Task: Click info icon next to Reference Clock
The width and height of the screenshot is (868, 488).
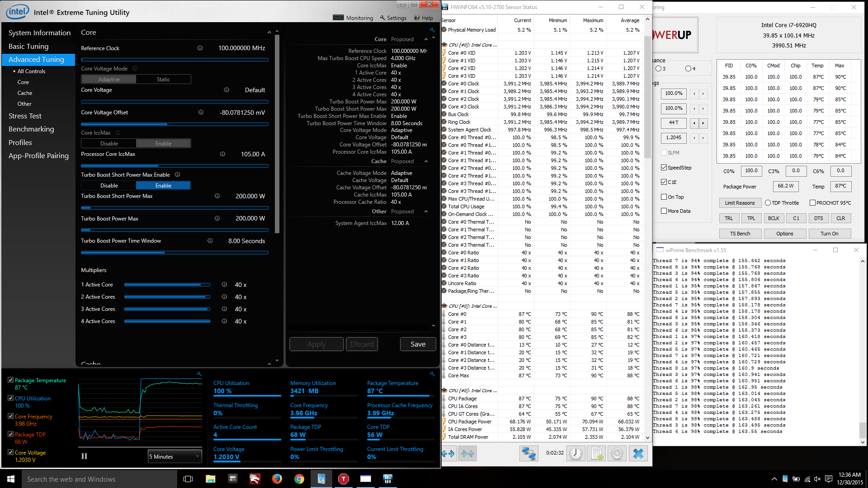Action: coord(200,48)
